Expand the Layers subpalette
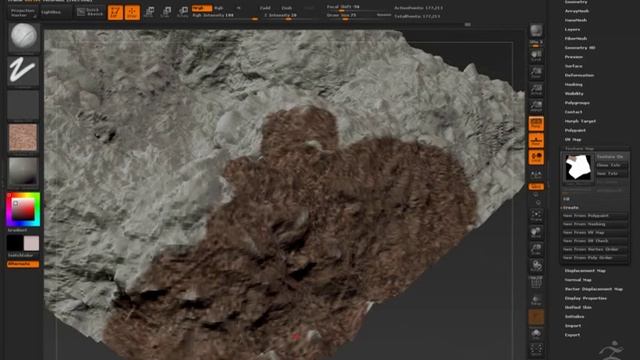Viewport: 640px width, 360px height. click(572, 29)
